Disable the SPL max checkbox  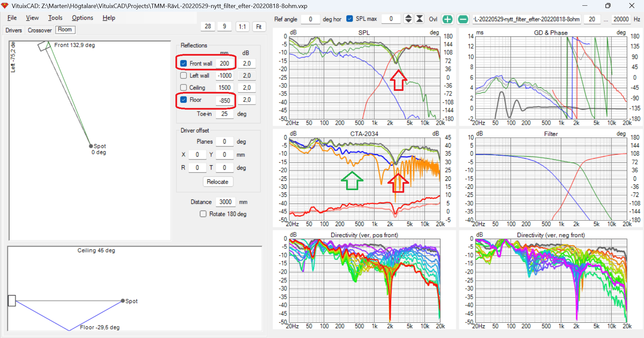point(350,19)
